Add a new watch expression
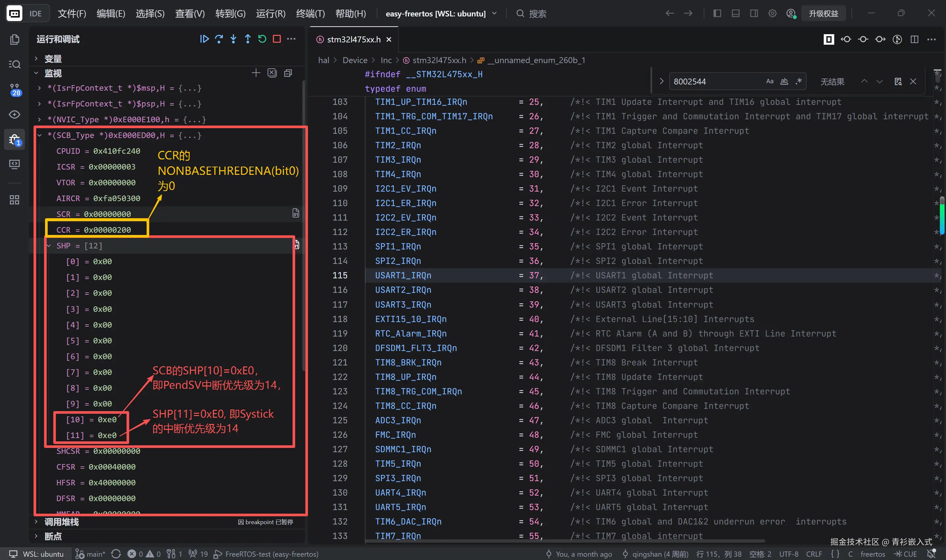Viewport: 946px width, 560px height. (x=256, y=73)
